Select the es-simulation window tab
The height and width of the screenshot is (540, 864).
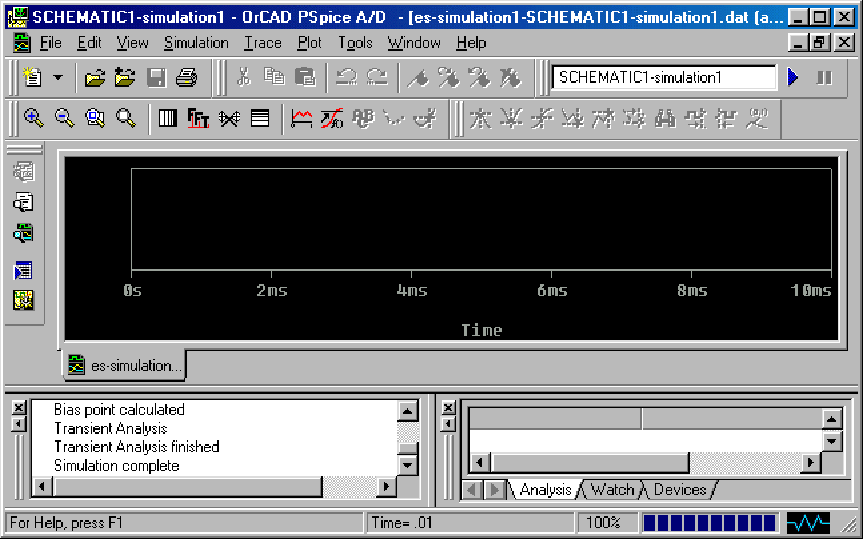(x=125, y=365)
